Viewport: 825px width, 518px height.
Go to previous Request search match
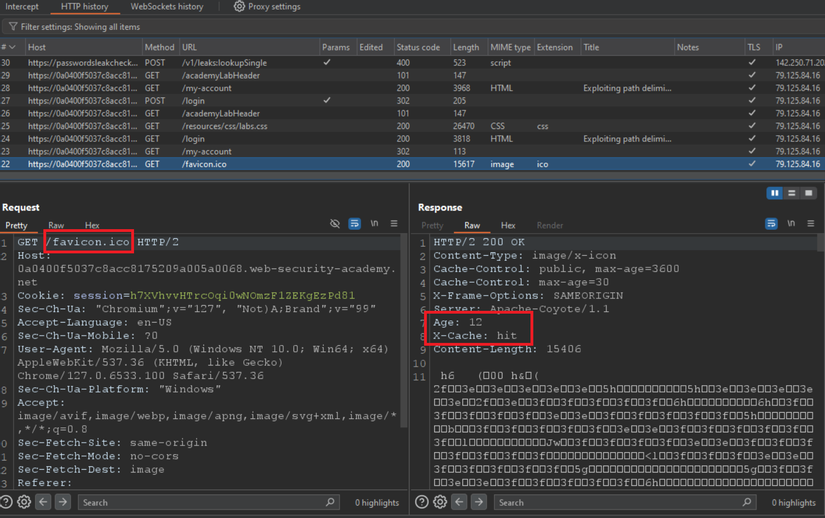pyautogui.click(x=43, y=502)
